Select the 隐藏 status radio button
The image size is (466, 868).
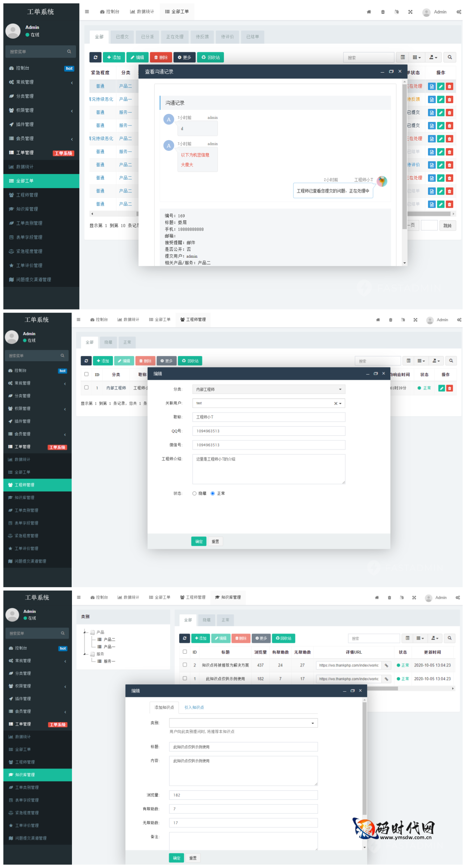[194, 493]
